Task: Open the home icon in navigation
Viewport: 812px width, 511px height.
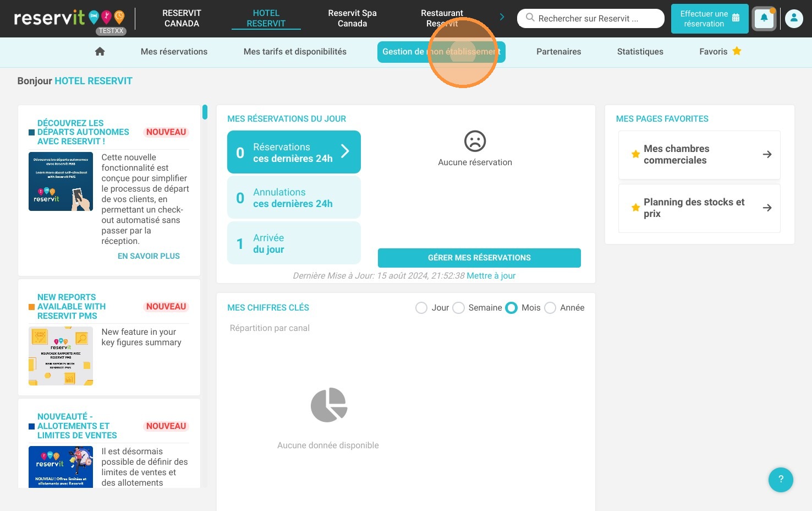Action: click(x=100, y=51)
